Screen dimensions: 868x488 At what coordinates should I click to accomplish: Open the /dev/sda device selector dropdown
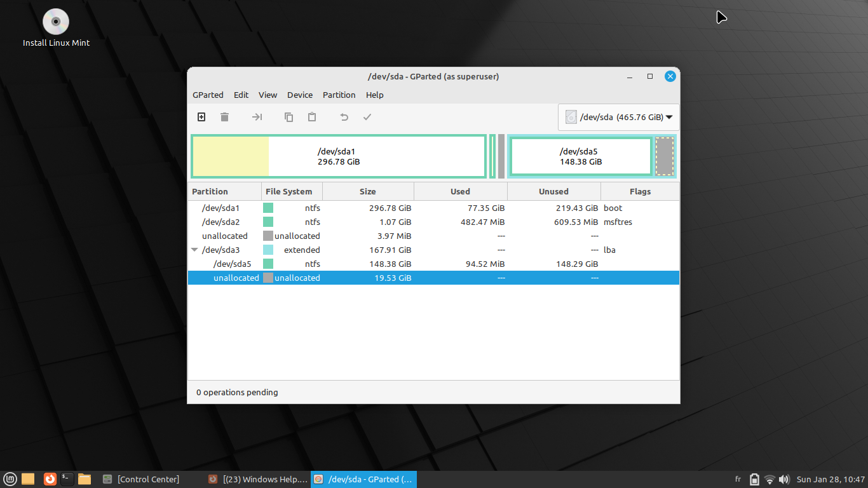coord(619,117)
